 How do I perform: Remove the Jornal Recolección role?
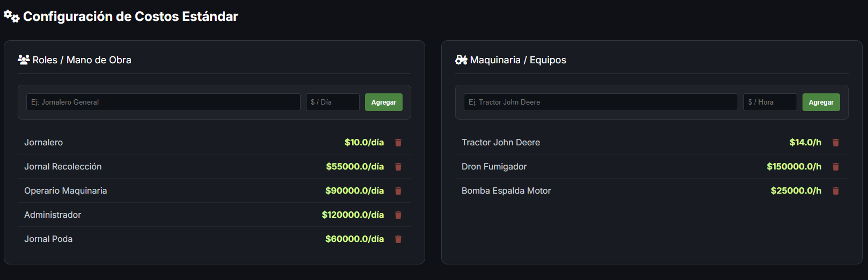[398, 167]
